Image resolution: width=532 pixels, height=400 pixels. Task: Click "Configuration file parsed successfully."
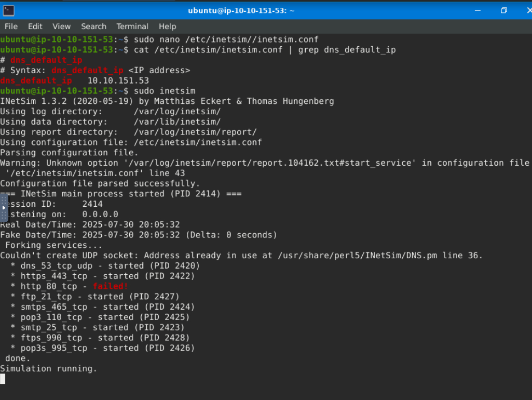click(100, 184)
